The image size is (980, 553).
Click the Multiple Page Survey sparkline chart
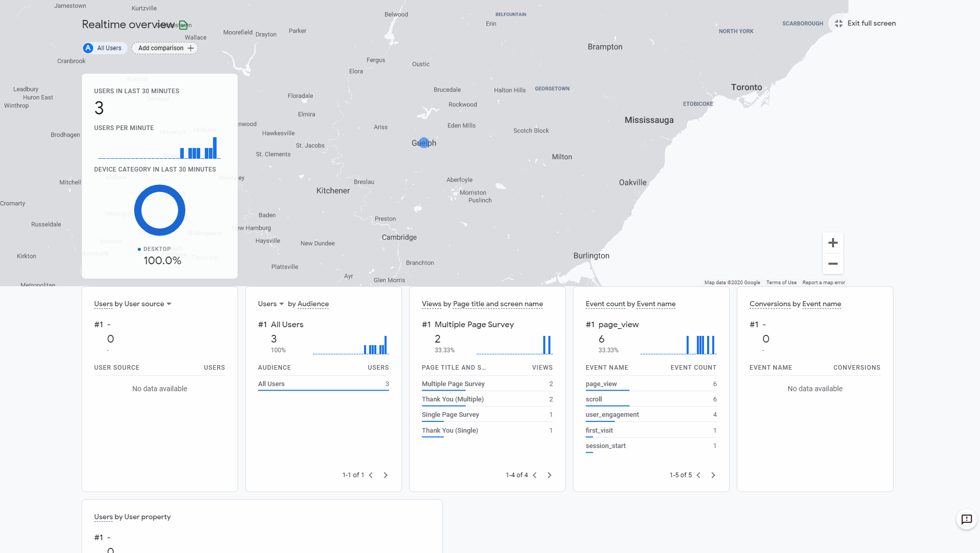point(515,345)
